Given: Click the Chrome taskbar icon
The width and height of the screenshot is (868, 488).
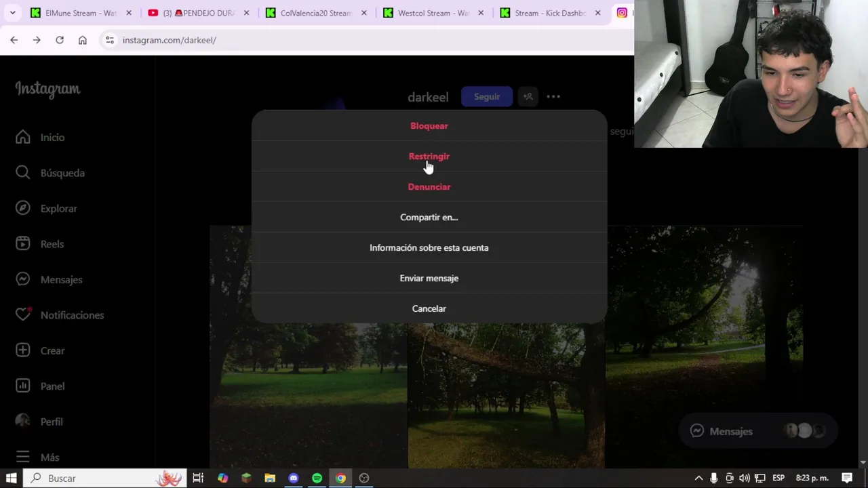Looking at the screenshot, I should tap(340, 478).
